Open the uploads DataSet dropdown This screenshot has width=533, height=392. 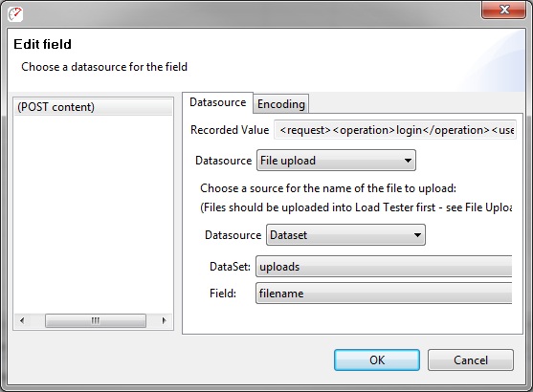click(384, 267)
